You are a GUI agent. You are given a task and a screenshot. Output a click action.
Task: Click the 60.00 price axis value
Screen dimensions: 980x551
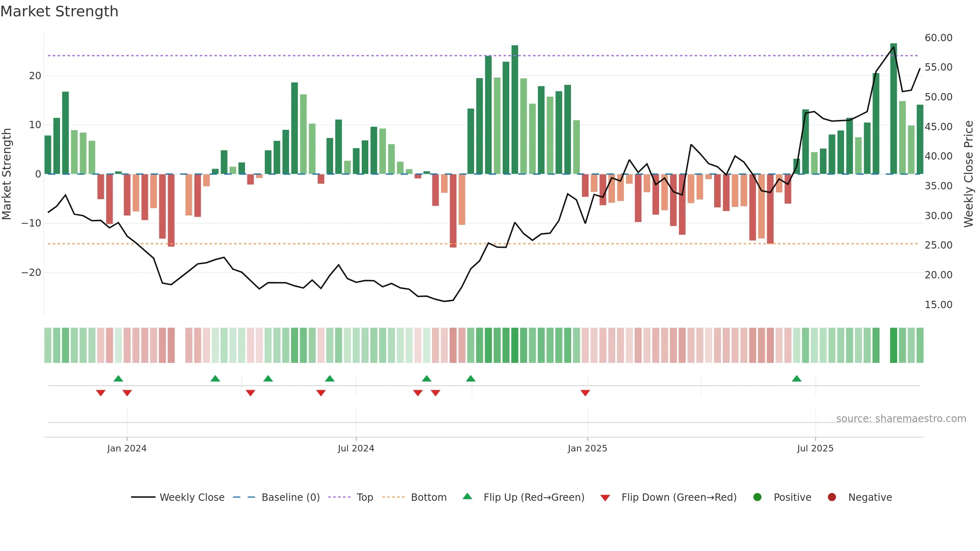click(938, 38)
